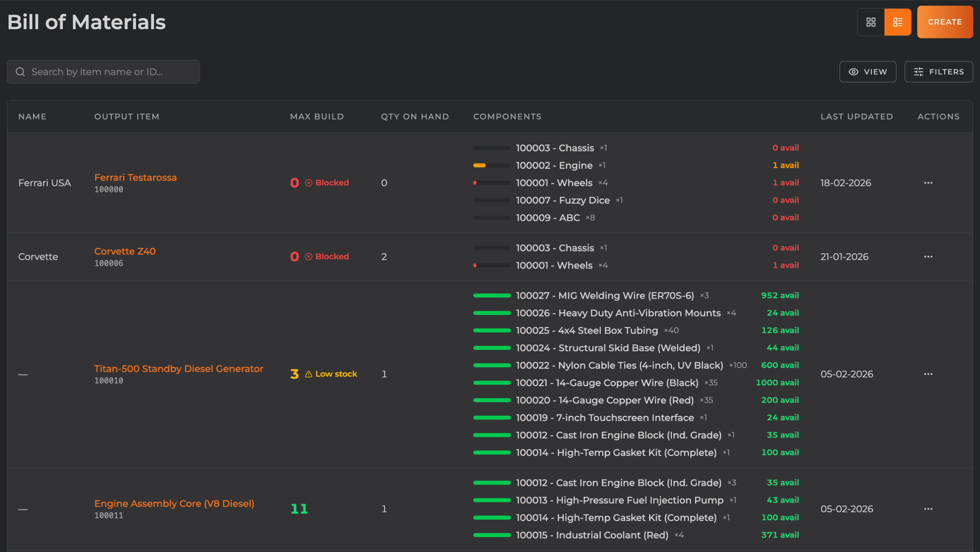Click the CREATE button
The image size is (980, 552).
click(x=944, y=22)
